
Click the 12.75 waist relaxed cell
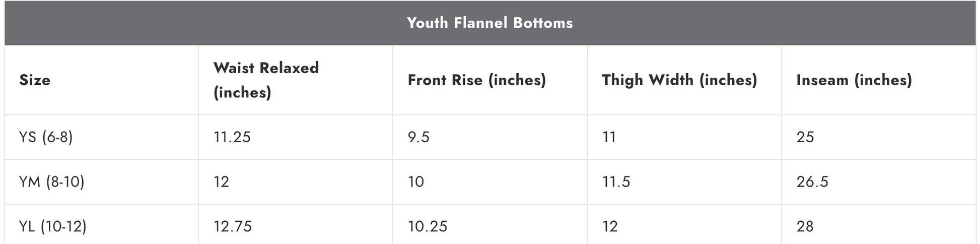[232, 226]
